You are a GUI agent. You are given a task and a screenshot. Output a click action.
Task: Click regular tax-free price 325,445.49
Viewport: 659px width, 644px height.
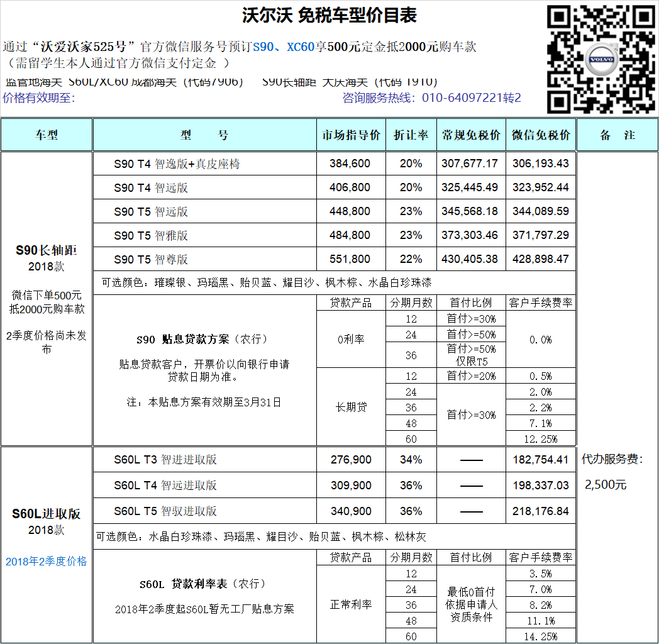[x=470, y=187]
